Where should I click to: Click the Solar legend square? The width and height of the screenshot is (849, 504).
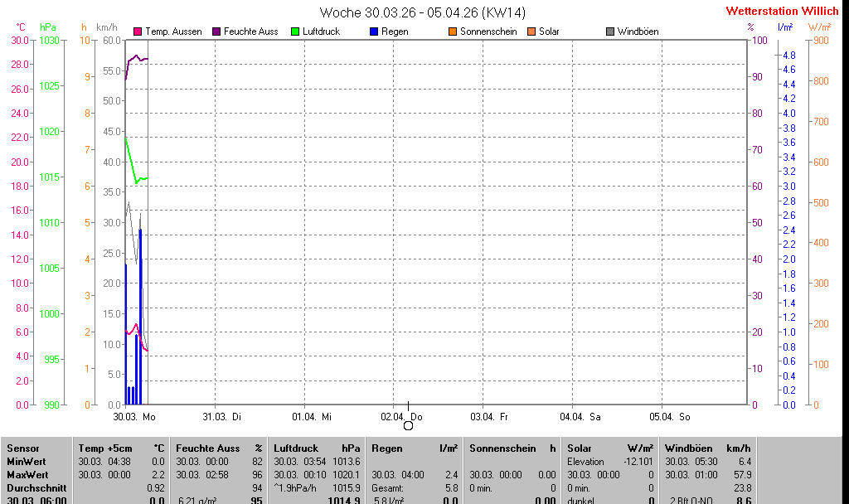pos(531,31)
